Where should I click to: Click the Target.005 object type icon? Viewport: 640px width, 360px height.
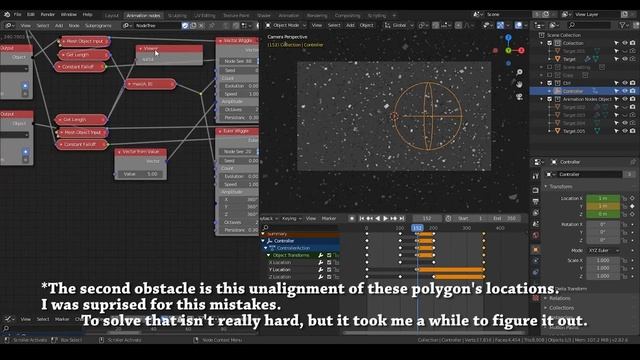(x=557, y=131)
